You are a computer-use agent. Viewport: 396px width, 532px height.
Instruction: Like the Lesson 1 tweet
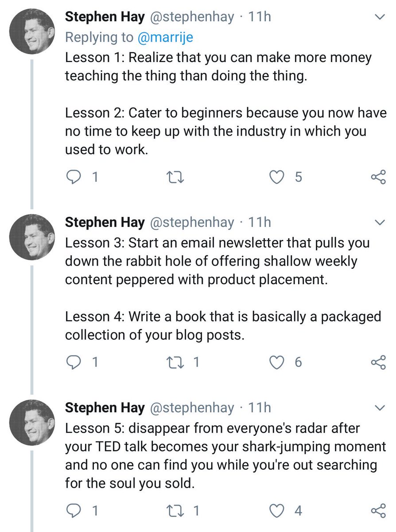coord(278,177)
